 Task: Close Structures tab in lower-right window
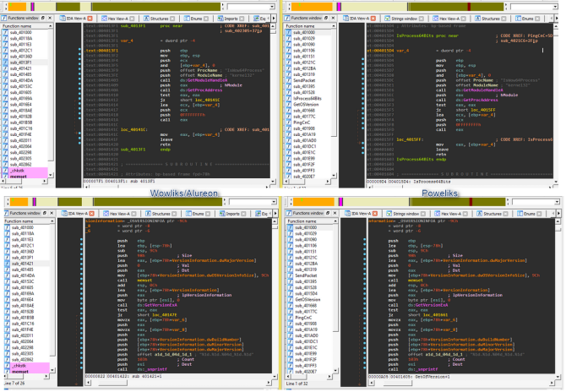click(x=505, y=214)
